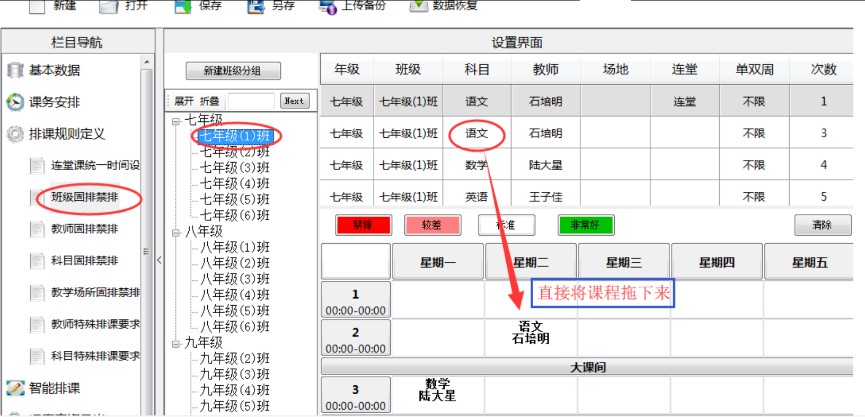Screen dimensions: 865x417
Task: Open 基本数据 in navigation
Action: click(55, 71)
